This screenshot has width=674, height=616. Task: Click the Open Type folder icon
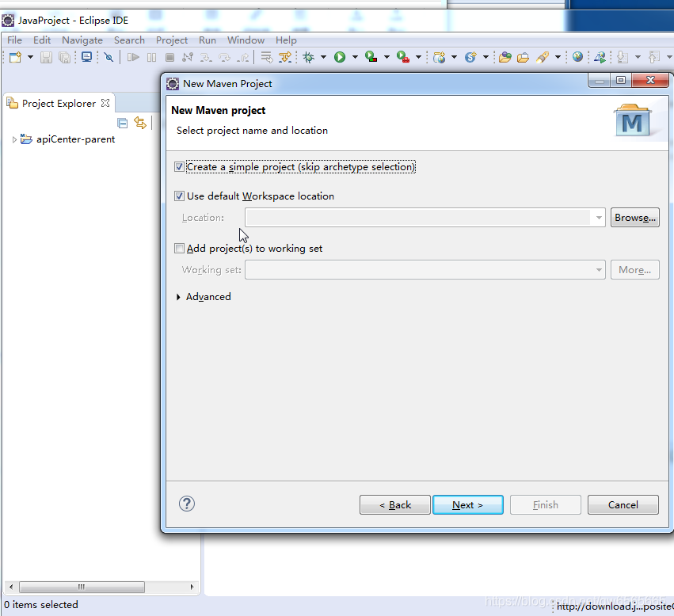tap(505, 57)
